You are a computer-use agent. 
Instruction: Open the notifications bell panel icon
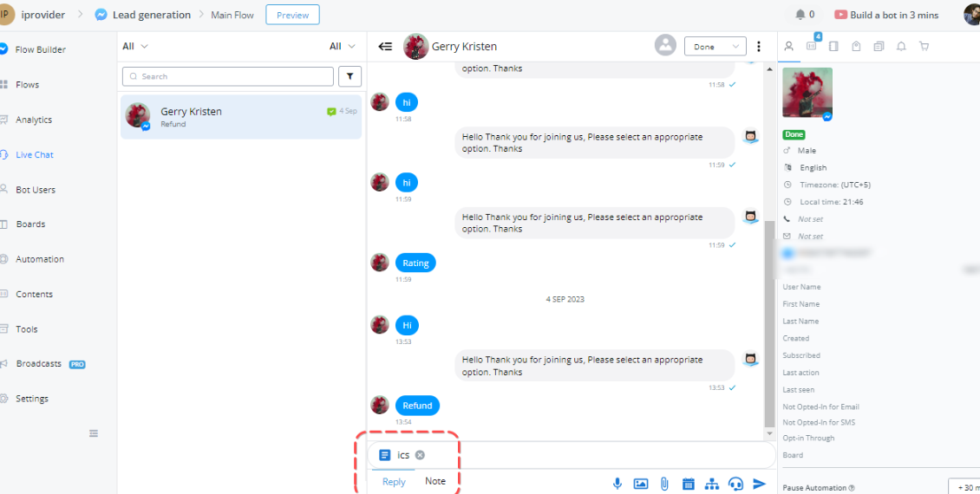pos(901,46)
